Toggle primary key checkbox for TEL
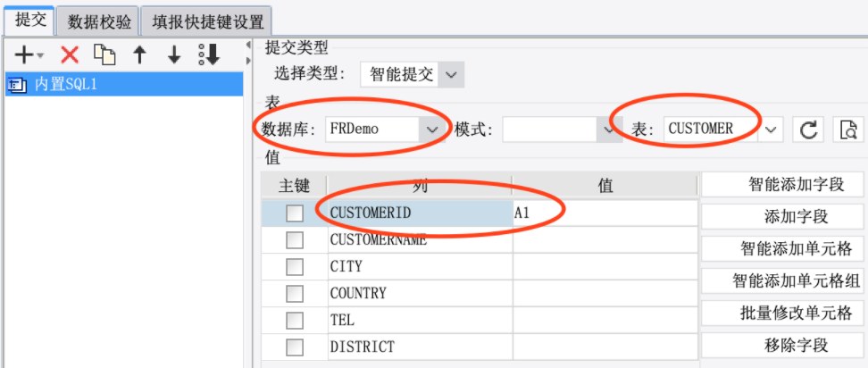This screenshot has height=368, width=868. tap(295, 320)
